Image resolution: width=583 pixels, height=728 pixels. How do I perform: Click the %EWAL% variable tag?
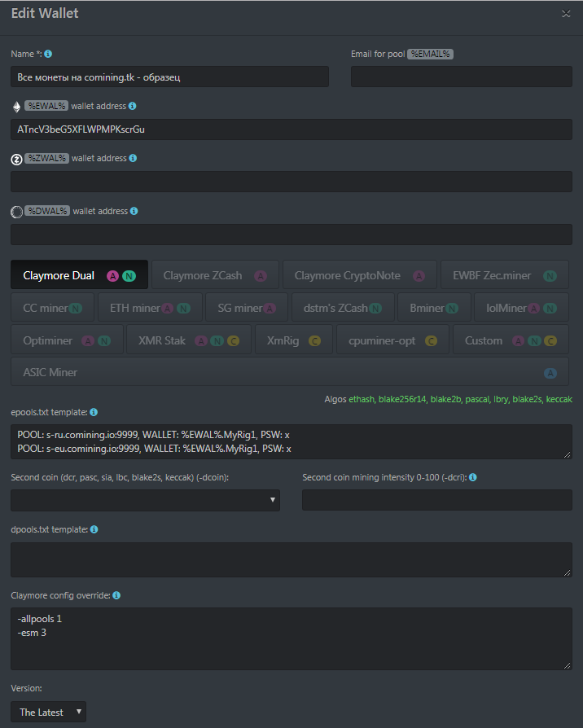click(x=46, y=106)
